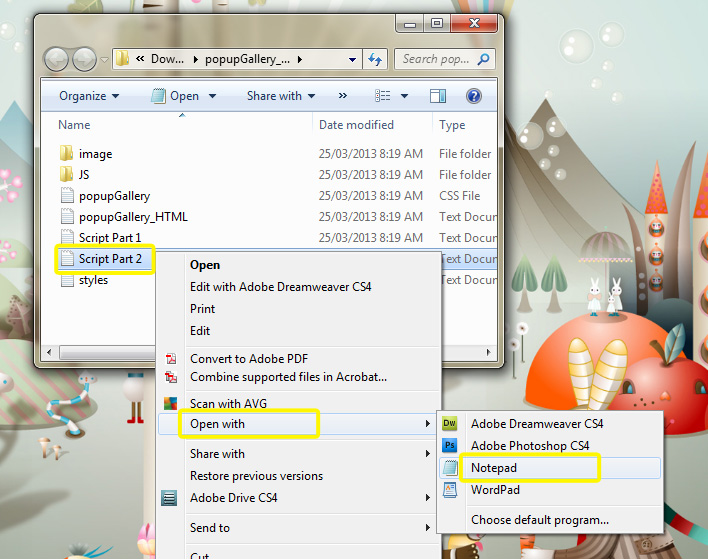Screen dimensions: 708x559
Task: Click the Adobe Photoshop CS4 icon in submenu
Action: (450, 446)
